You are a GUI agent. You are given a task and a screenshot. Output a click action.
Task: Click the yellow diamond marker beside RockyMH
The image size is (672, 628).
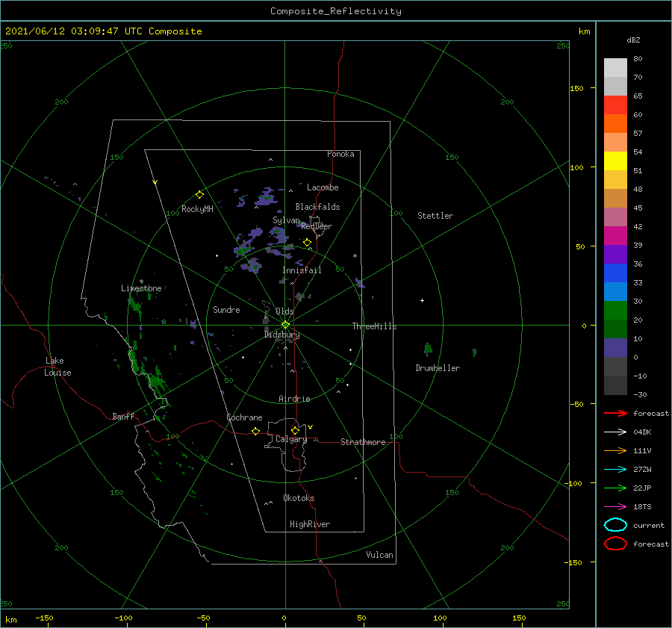199,195
